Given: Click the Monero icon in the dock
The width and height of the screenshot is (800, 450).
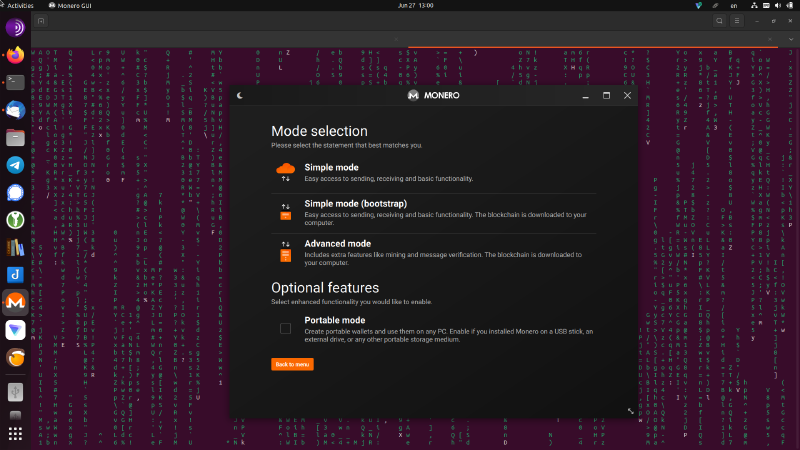Looking at the screenshot, I should tap(15, 302).
